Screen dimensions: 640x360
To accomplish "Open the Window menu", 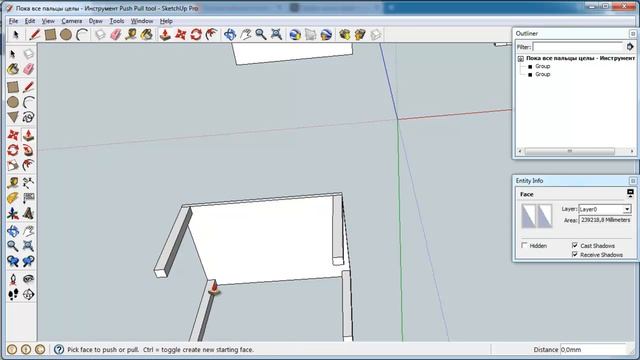I will pyautogui.click(x=142, y=21).
